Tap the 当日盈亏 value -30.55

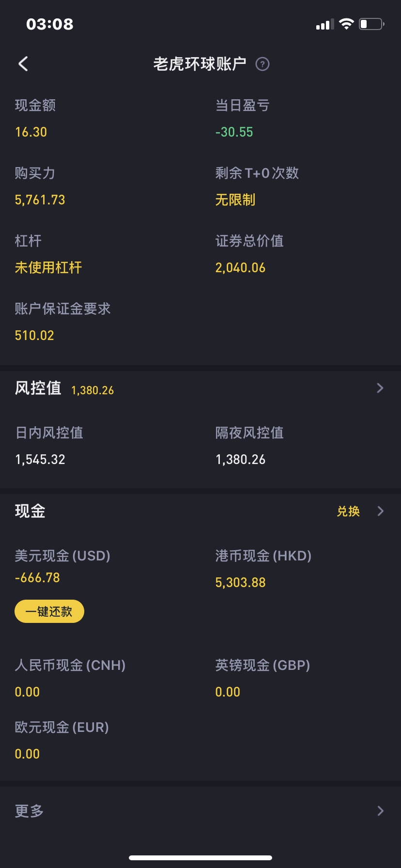coord(234,132)
